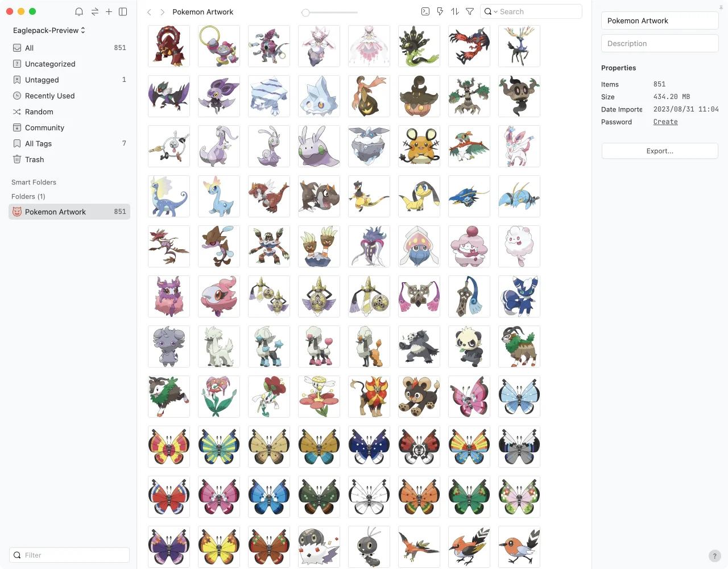
Task: Click the Smart Folders section header
Action: [34, 182]
